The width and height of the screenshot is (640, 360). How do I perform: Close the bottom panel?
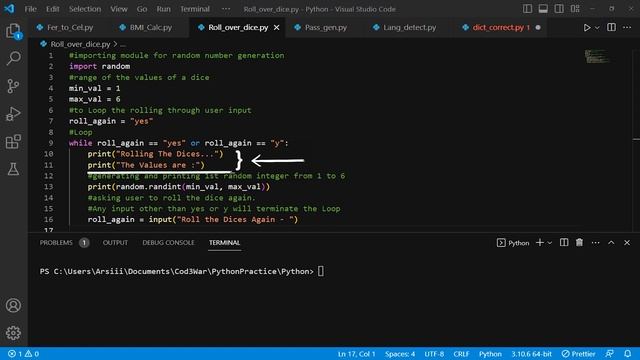(627, 242)
